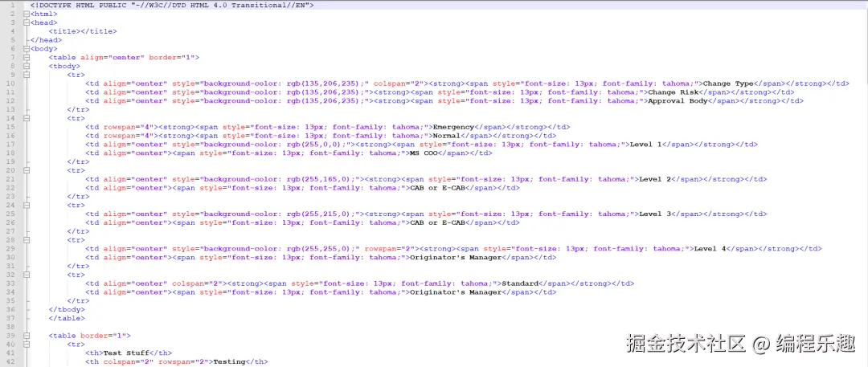868x367 pixels.
Task: Click the rgb(255,215,0) value on line 25
Action: click(x=319, y=214)
